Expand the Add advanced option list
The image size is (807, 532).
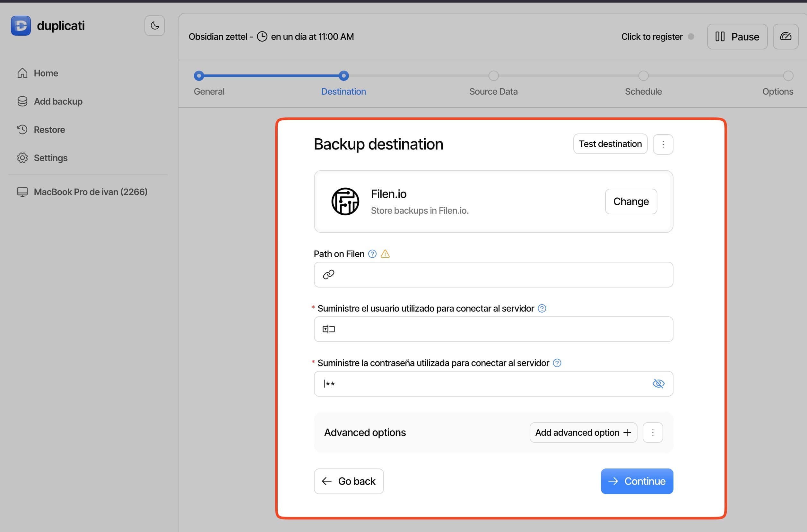[x=583, y=433]
